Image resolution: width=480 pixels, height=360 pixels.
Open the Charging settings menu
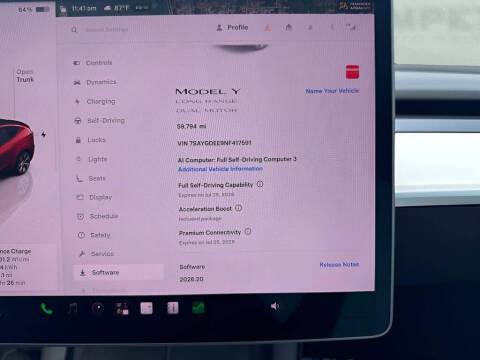click(95, 101)
